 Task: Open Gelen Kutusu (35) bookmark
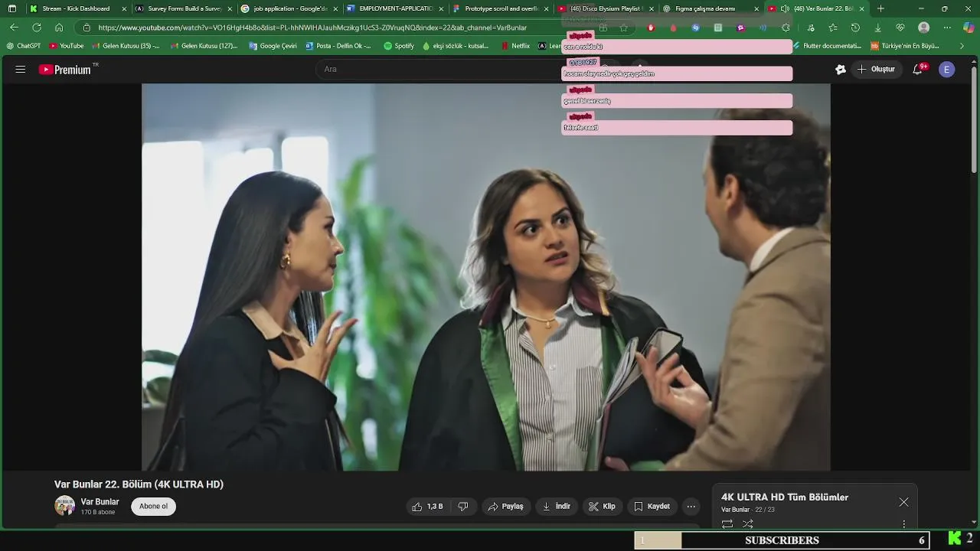(x=126, y=46)
